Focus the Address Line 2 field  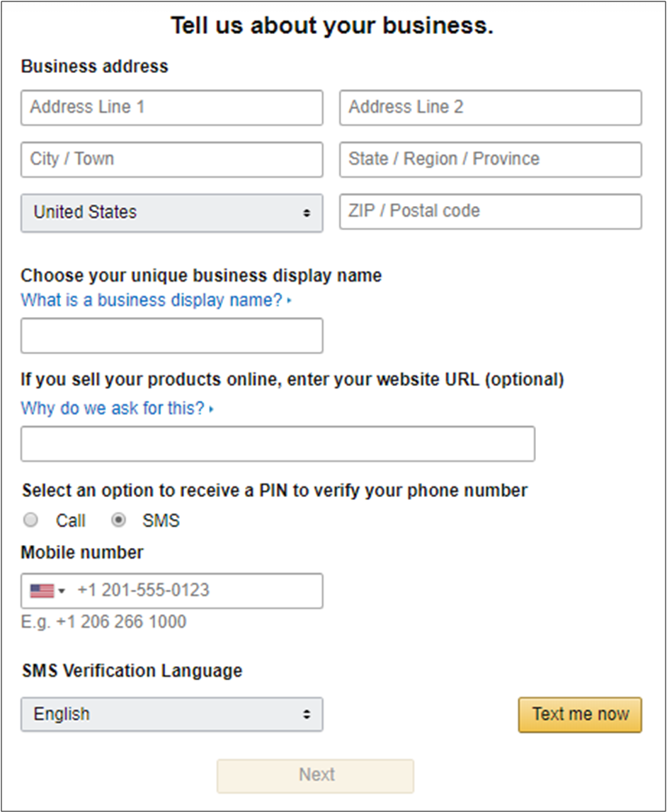[490, 108]
